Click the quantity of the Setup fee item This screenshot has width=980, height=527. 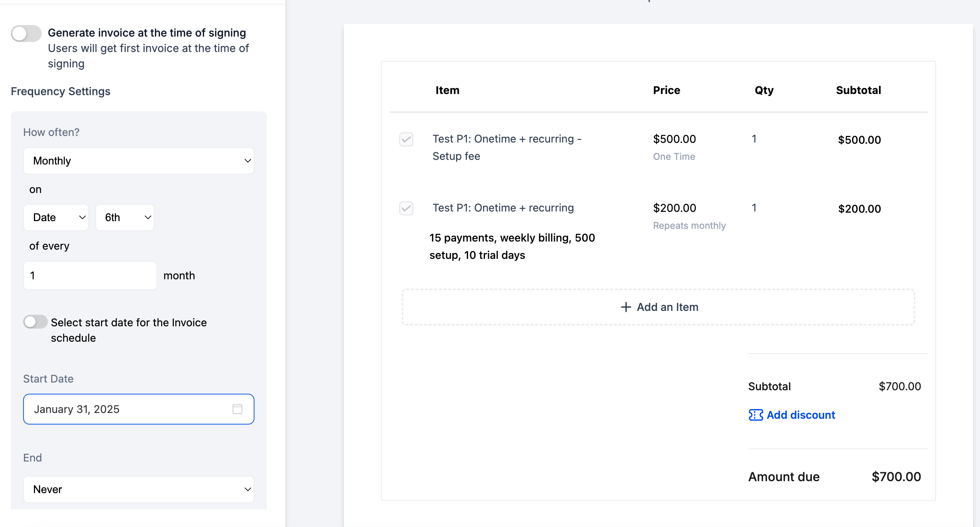pyautogui.click(x=754, y=139)
